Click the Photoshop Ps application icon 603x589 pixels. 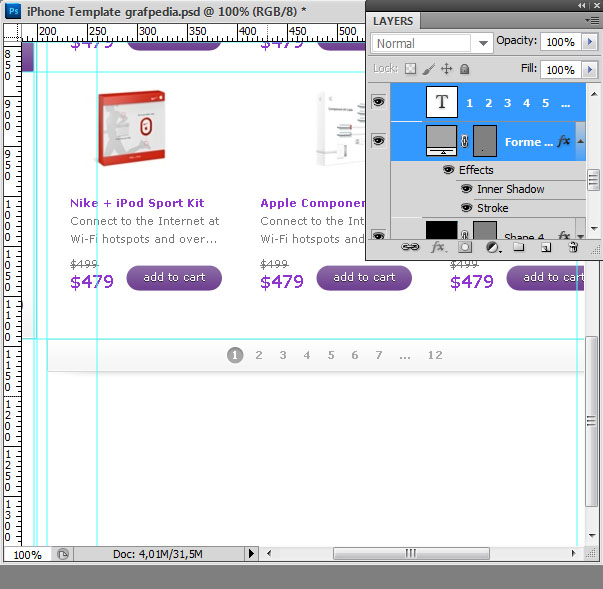[x=13, y=11]
